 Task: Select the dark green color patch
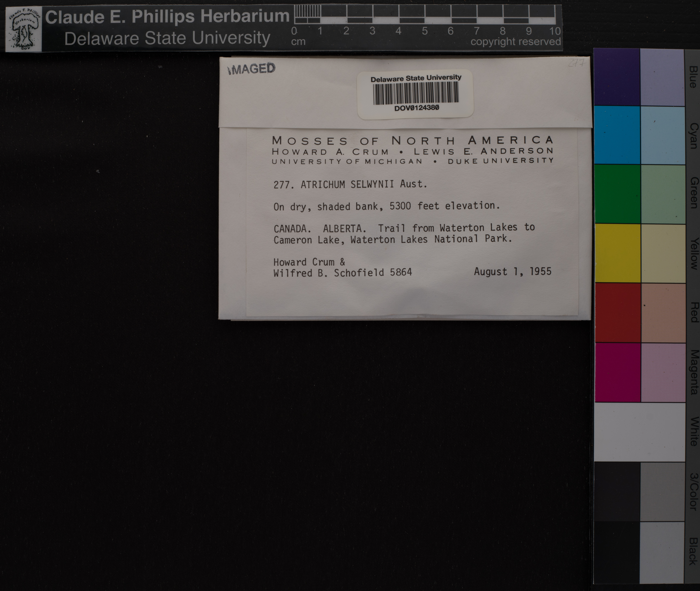(617, 194)
